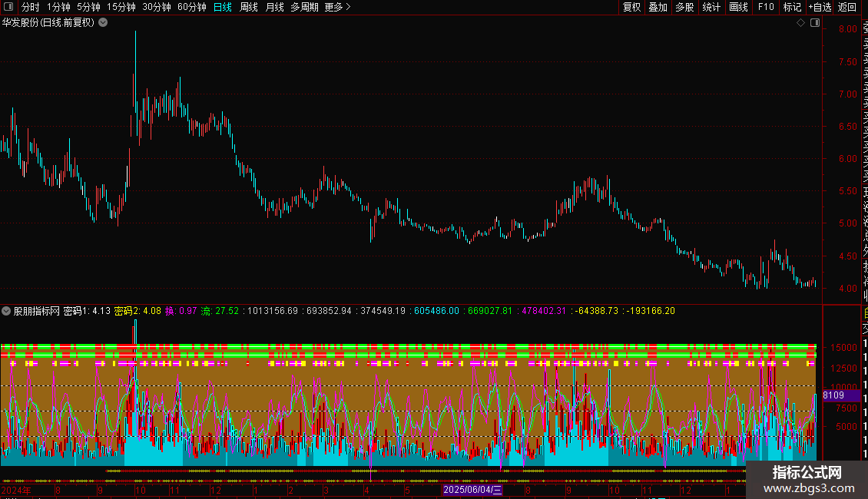Click the 密码1: 4.13 value
The image size is (868, 499).
point(87,311)
